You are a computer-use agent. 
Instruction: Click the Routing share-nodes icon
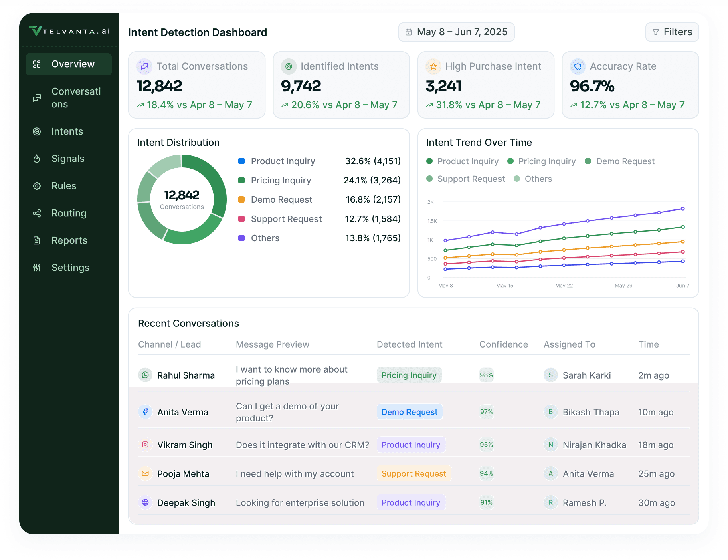37,213
